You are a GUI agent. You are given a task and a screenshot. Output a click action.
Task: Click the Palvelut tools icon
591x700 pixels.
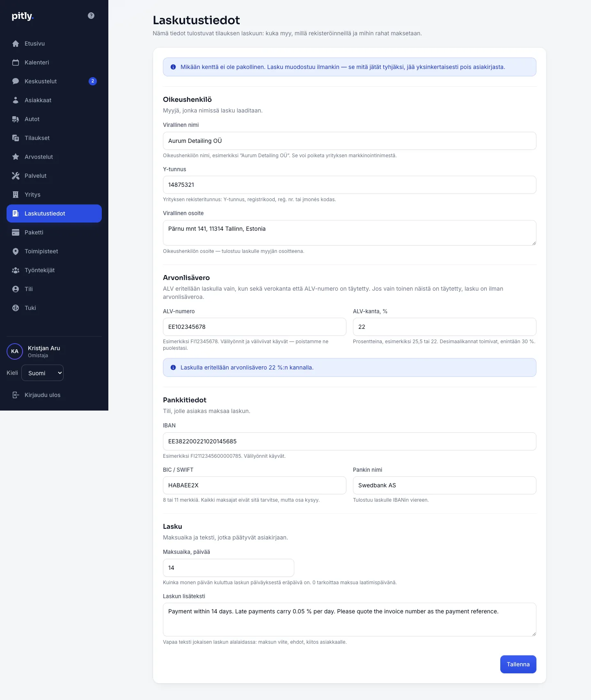pyautogui.click(x=16, y=176)
